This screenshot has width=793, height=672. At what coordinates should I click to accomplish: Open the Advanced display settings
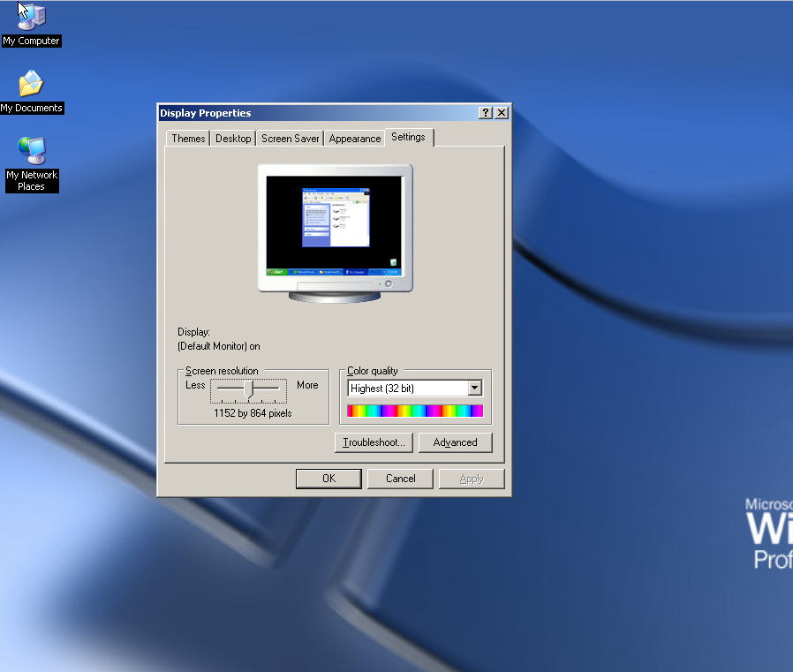pos(455,442)
